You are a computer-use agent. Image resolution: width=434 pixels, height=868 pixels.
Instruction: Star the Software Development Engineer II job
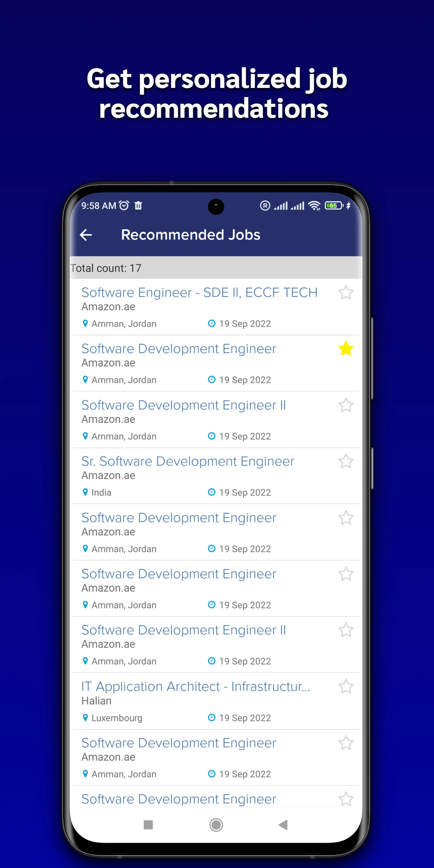tap(346, 405)
